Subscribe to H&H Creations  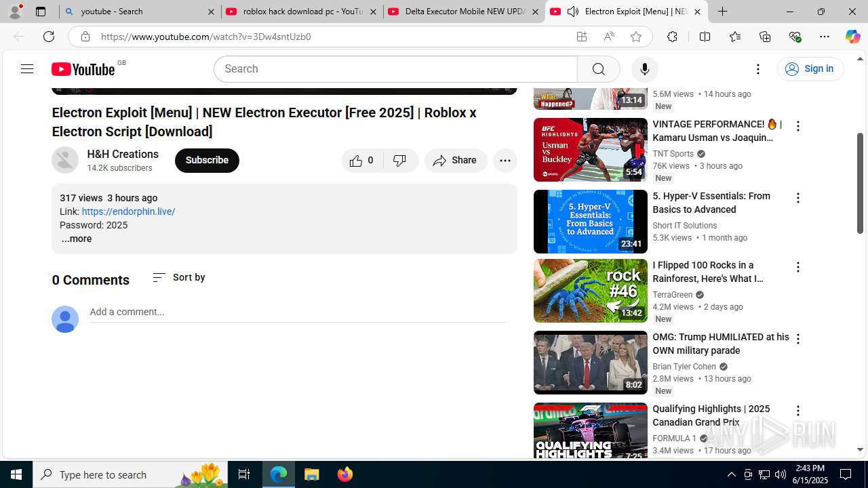207,161
